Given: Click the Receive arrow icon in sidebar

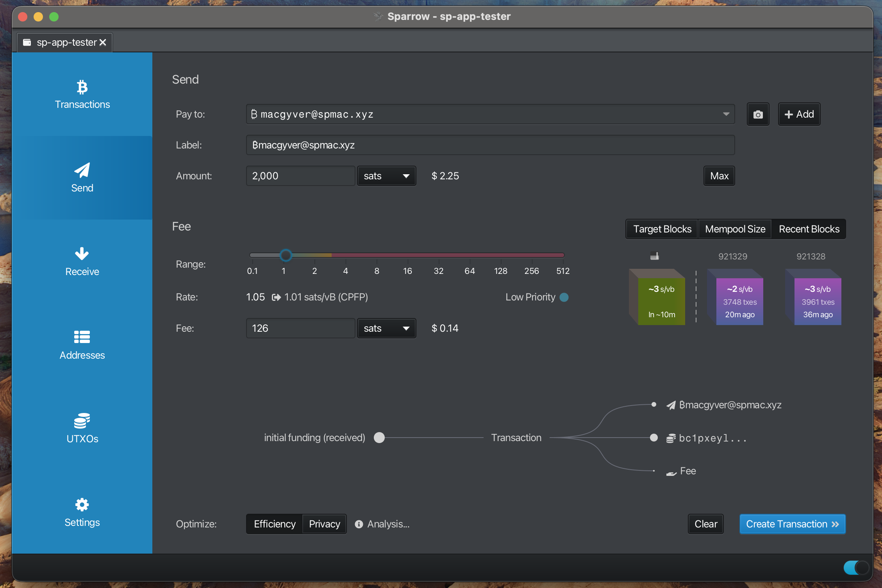Looking at the screenshot, I should tap(82, 254).
